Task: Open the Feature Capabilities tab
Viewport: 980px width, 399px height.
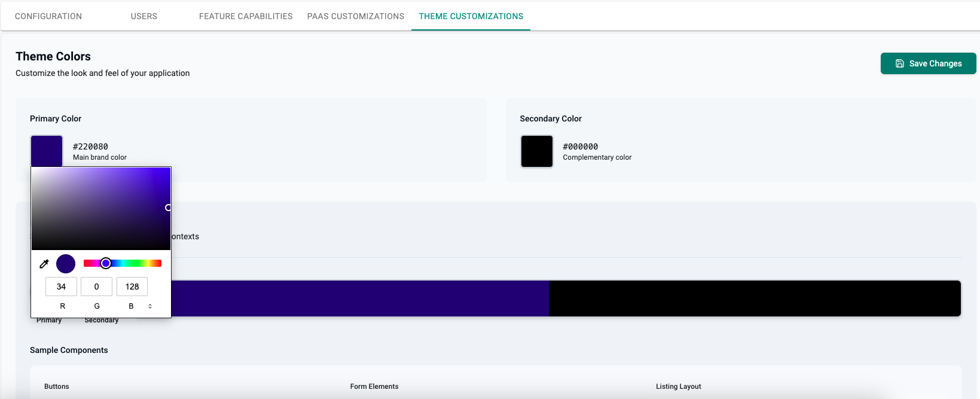Action: [246, 16]
